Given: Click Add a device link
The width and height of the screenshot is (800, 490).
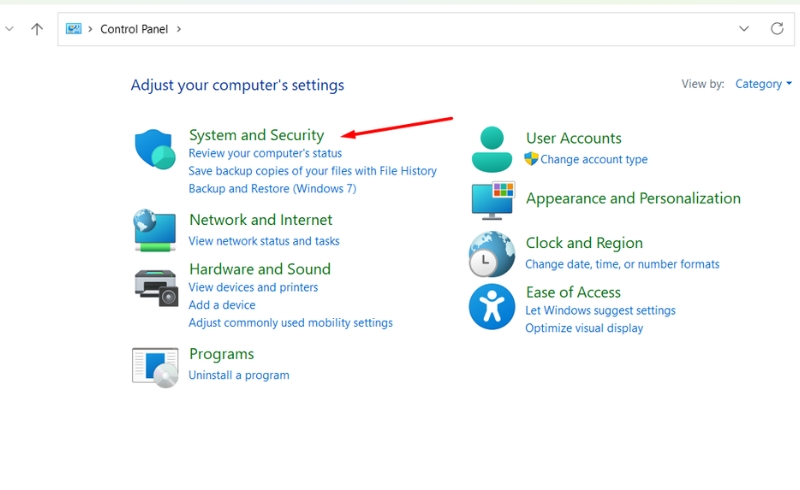Looking at the screenshot, I should click(222, 305).
